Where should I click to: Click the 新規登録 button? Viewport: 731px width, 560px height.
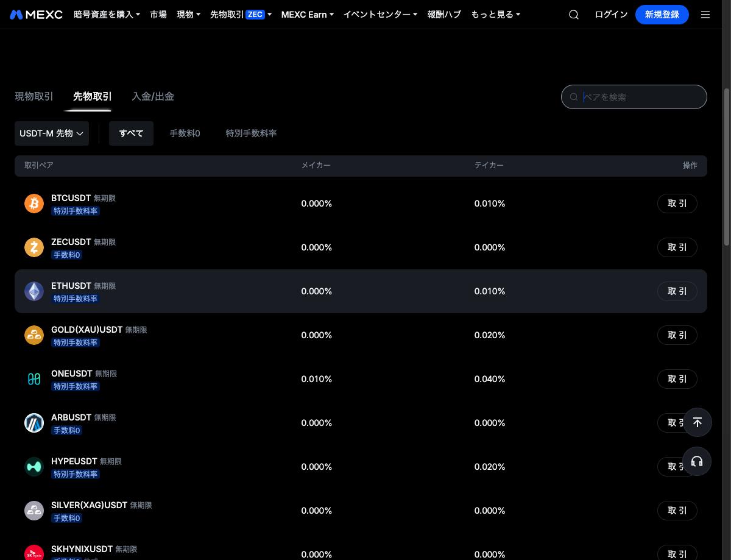662,15
